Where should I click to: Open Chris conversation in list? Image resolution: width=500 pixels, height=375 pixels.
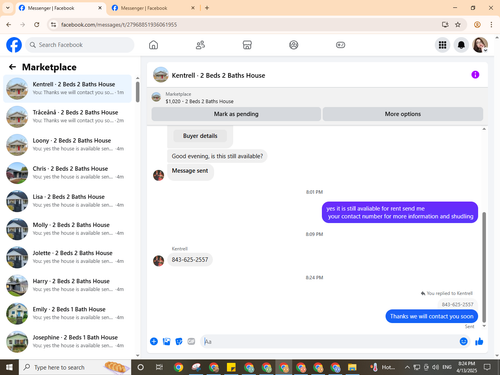pyautogui.click(x=67, y=173)
